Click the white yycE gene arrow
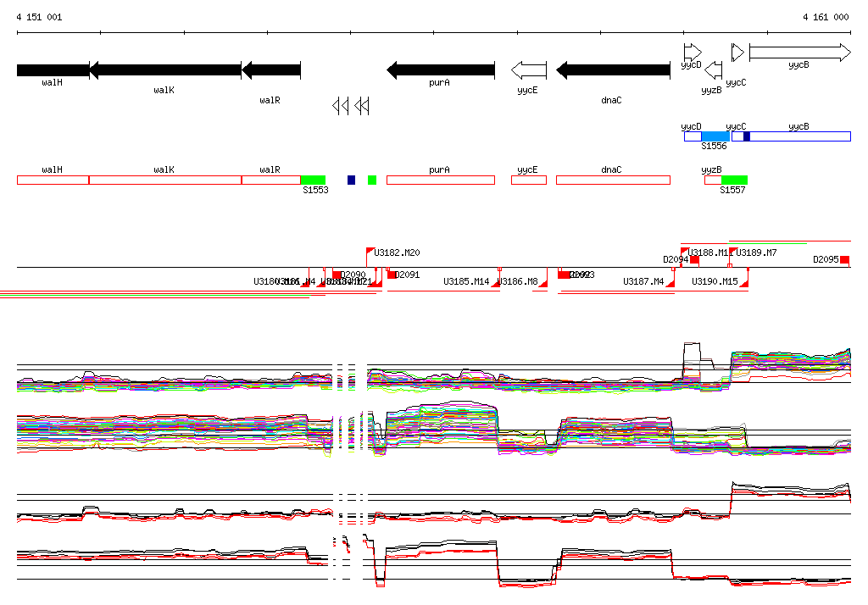Screen dimensions: 868x605 [529, 70]
